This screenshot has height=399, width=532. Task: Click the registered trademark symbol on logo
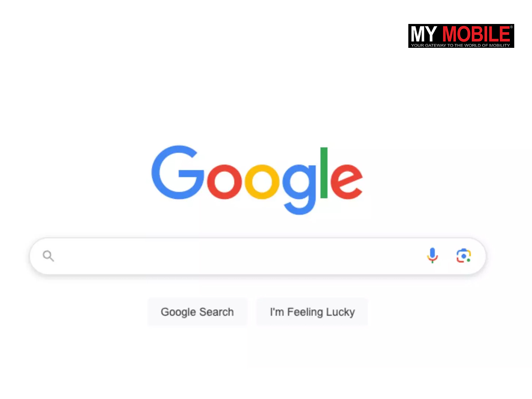coord(512,27)
